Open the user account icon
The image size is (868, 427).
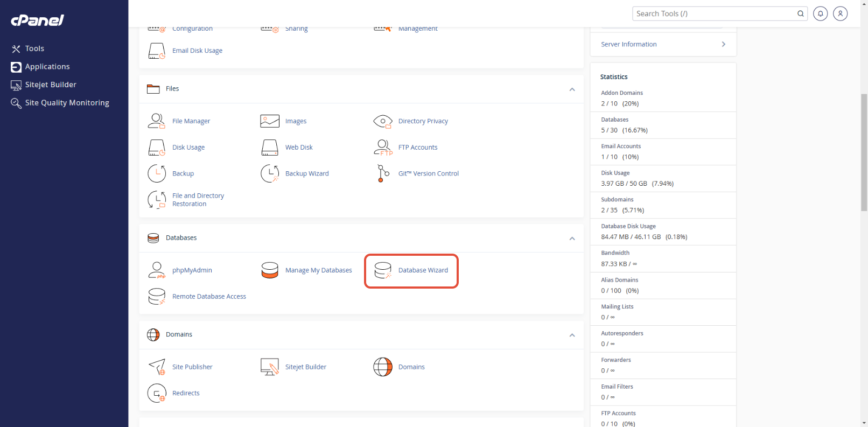click(x=841, y=13)
